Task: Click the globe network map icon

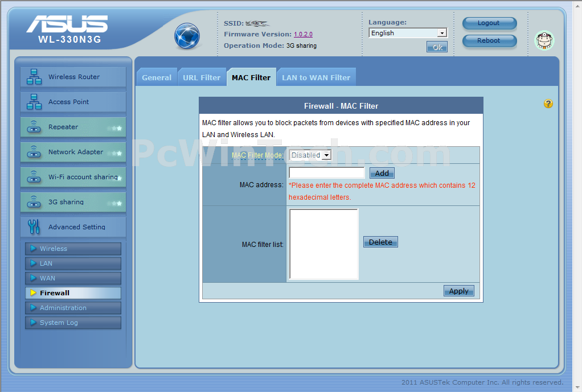Action: (x=187, y=36)
